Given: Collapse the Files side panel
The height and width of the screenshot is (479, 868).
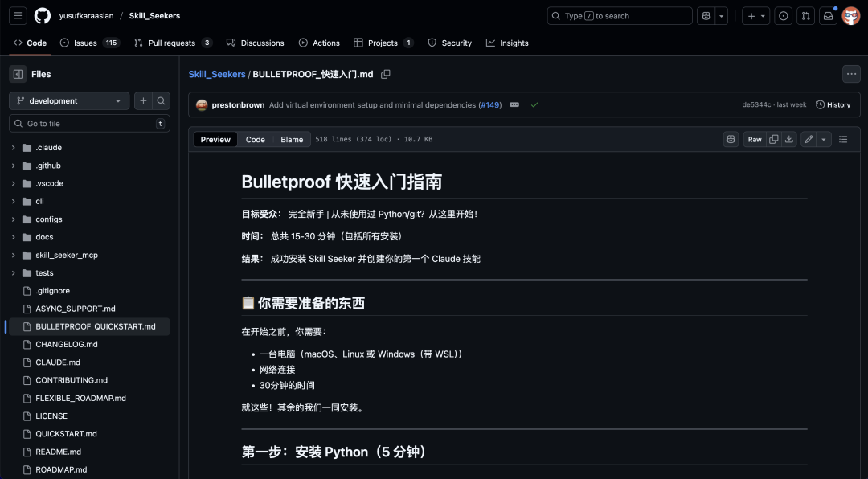Looking at the screenshot, I should 18,73.
